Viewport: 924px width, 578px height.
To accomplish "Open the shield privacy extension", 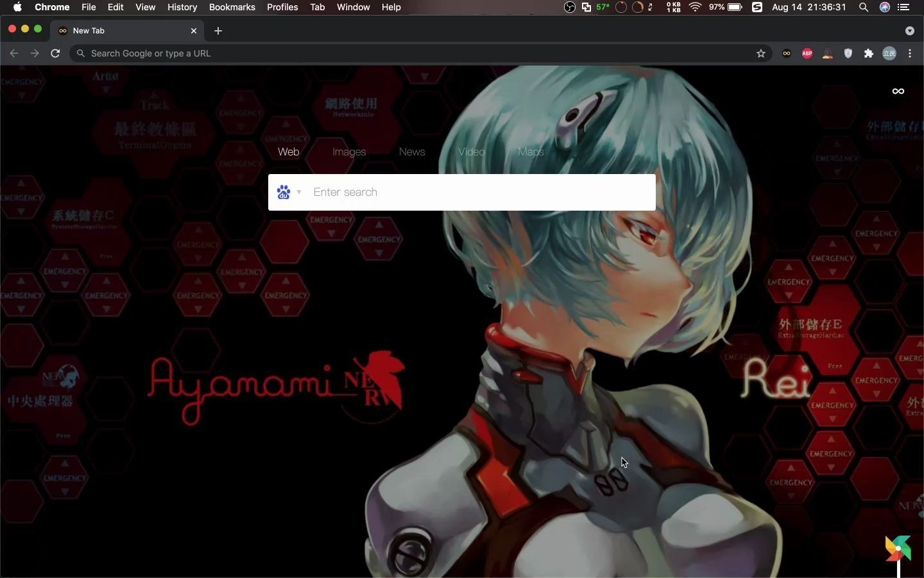I will (x=847, y=54).
